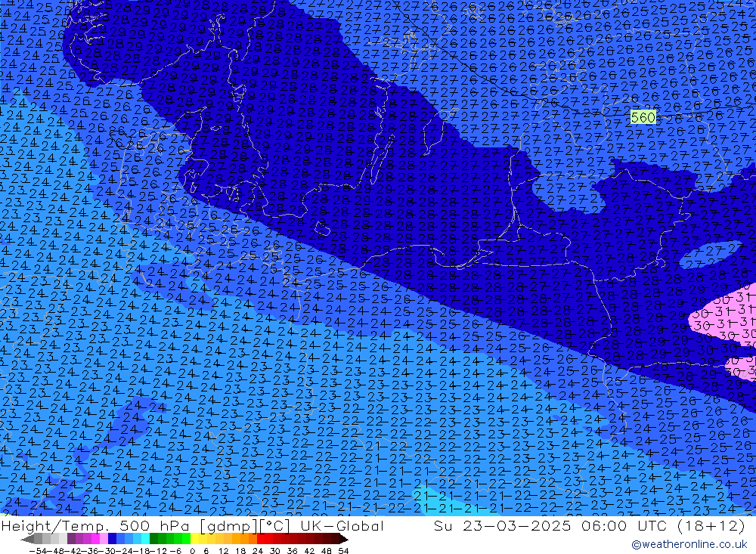Click the '0' legend scale label
The image size is (756, 554).
[x=192, y=551]
